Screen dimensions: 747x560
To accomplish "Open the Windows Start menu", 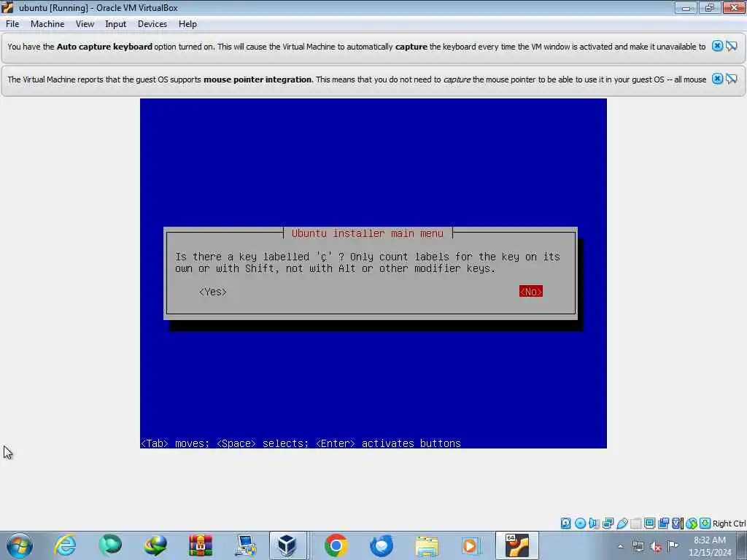I will (x=20, y=545).
